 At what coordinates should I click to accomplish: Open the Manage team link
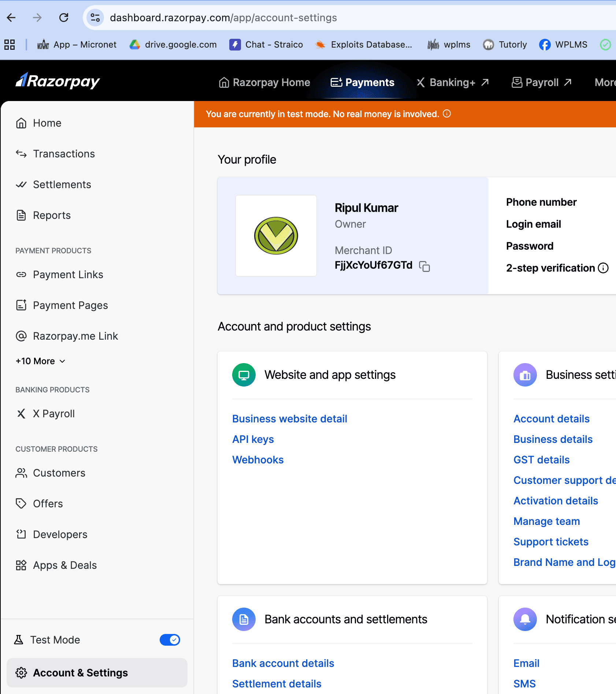tap(547, 521)
